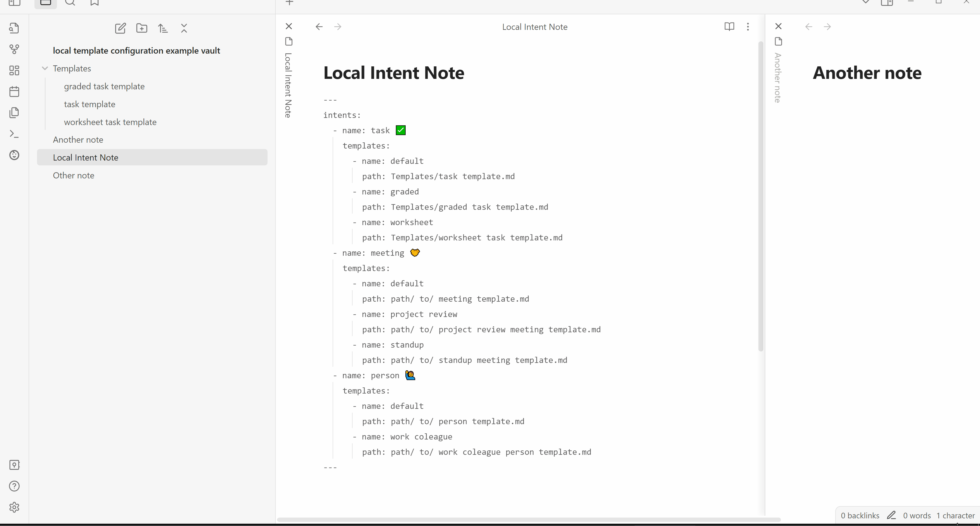Open the templates icon in ribbon

pos(14,113)
